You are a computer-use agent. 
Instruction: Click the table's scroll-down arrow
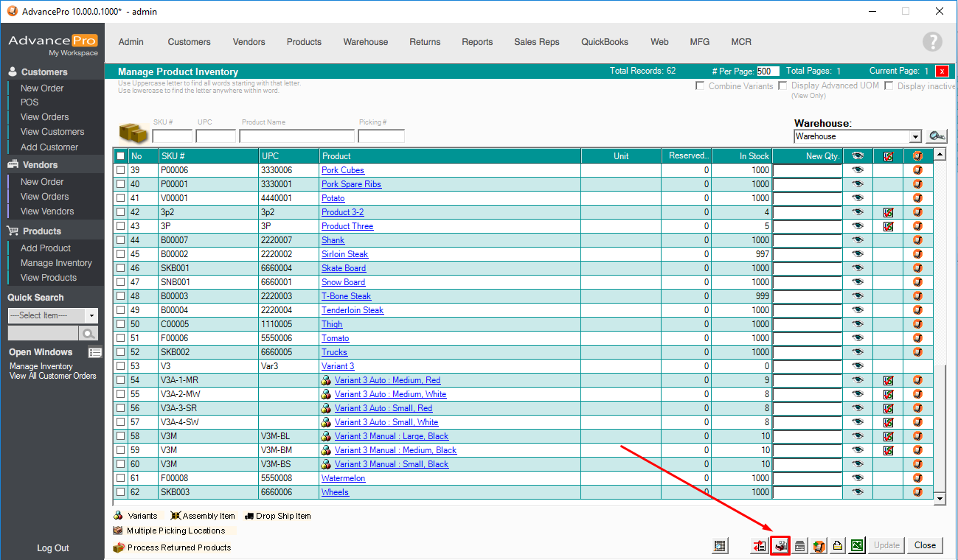tap(940, 499)
